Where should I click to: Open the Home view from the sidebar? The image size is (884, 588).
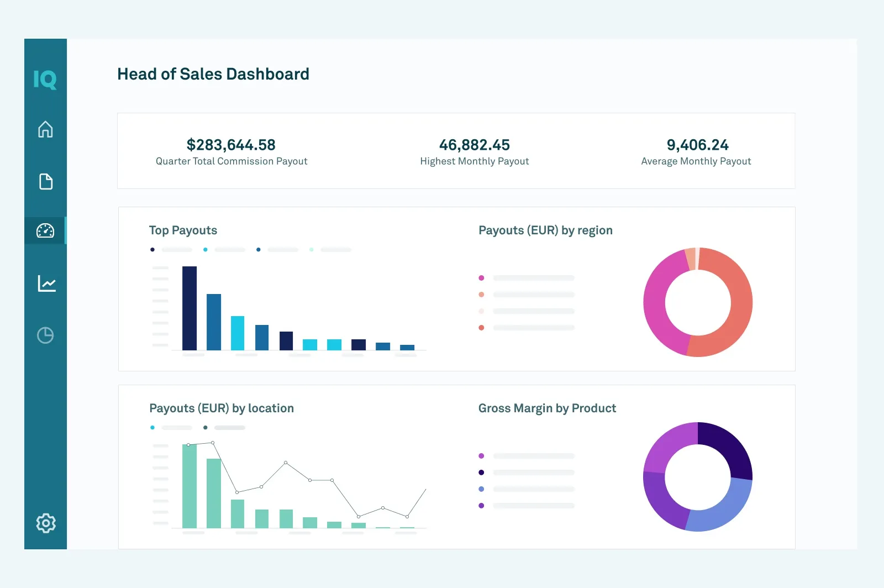pos(45,130)
